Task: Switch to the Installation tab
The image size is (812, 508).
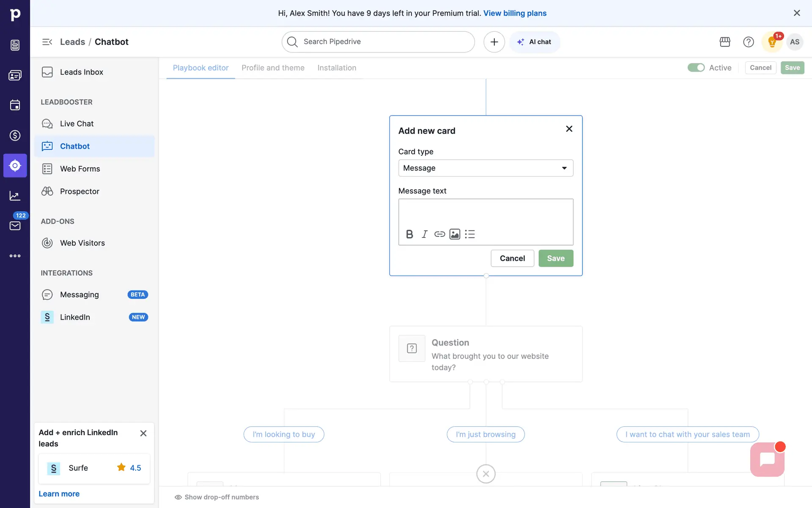Action: tap(337, 68)
